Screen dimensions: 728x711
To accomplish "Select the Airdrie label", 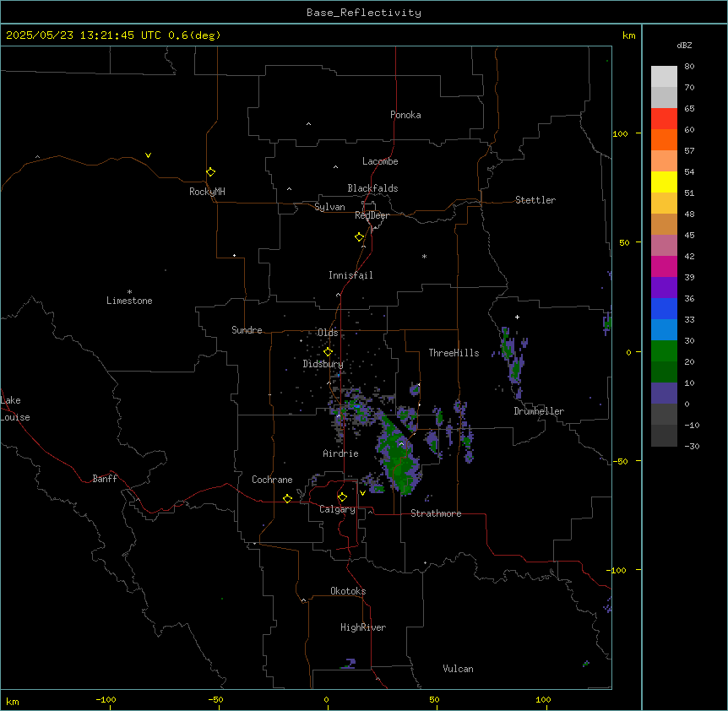I will coord(341,453).
